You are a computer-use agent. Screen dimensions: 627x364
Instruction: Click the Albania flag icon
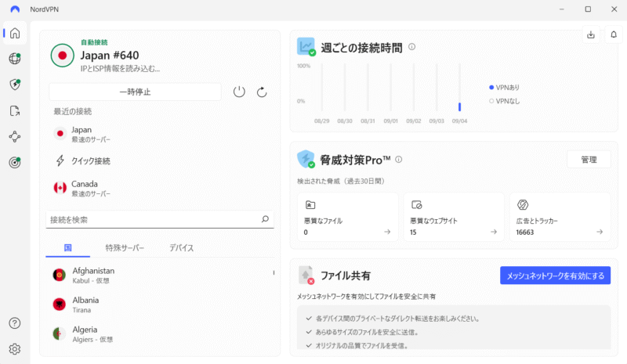pos(60,304)
